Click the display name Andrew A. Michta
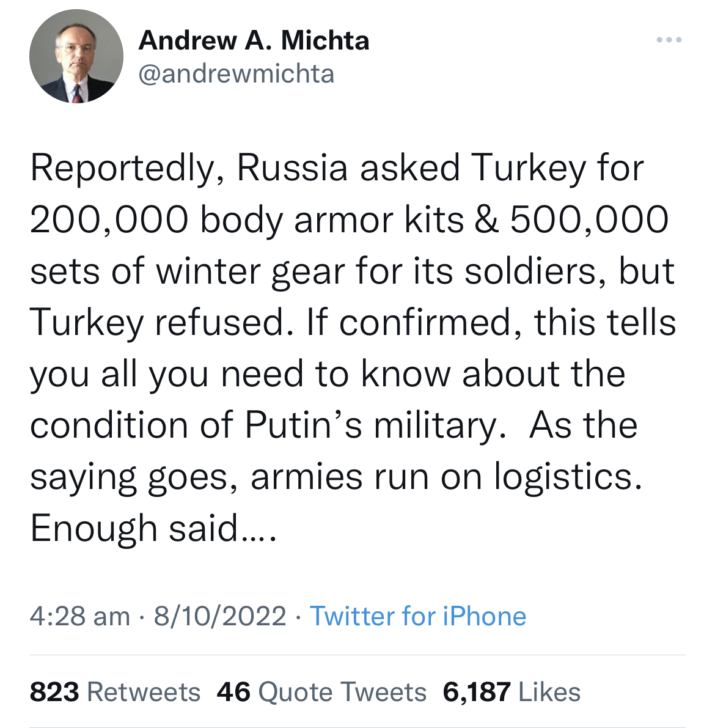This screenshot has height=728, width=715. (x=254, y=41)
